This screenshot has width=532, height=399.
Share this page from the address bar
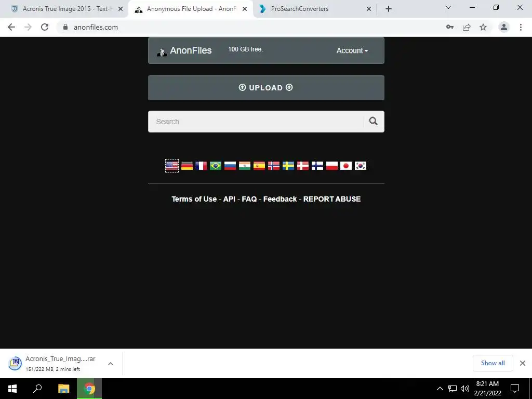467,27
